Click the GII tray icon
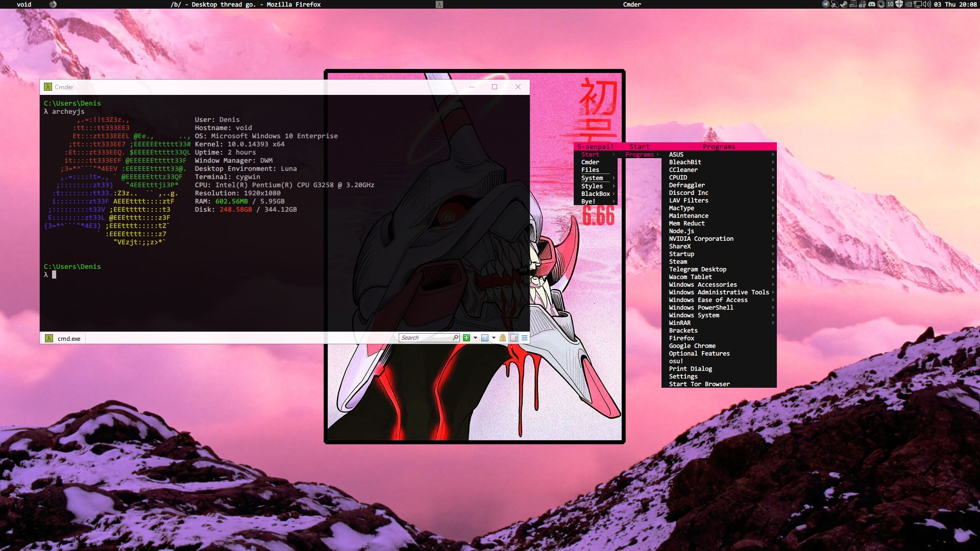The width and height of the screenshot is (980, 551). (x=862, y=4)
